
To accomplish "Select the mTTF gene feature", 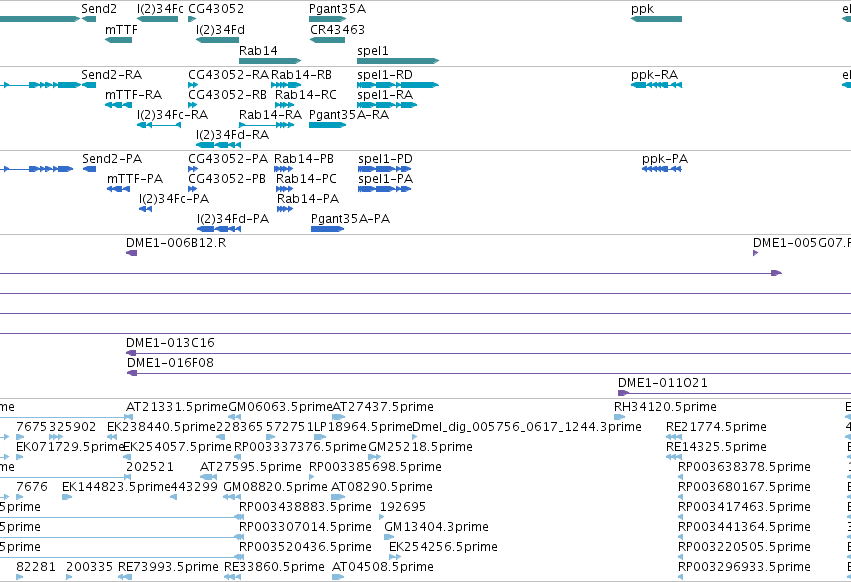I will coord(118,40).
